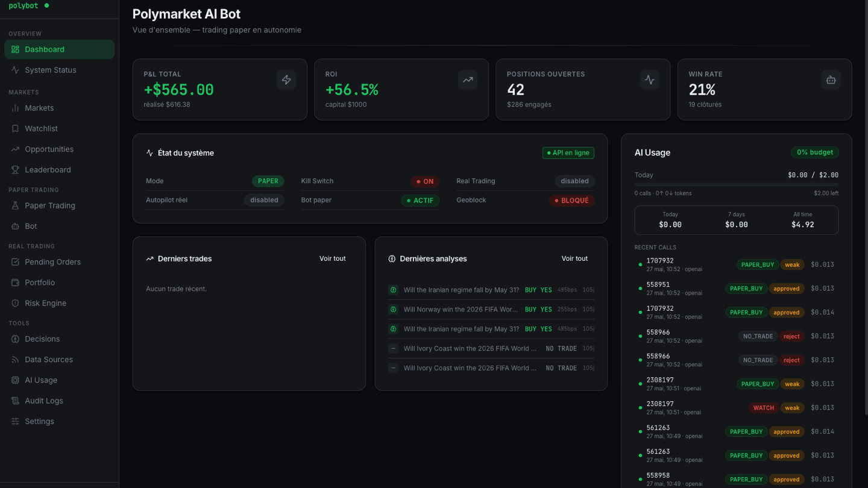The height and width of the screenshot is (488, 868).
Task: Click call 558951 in Recent Calls
Action: tap(736, 289)
